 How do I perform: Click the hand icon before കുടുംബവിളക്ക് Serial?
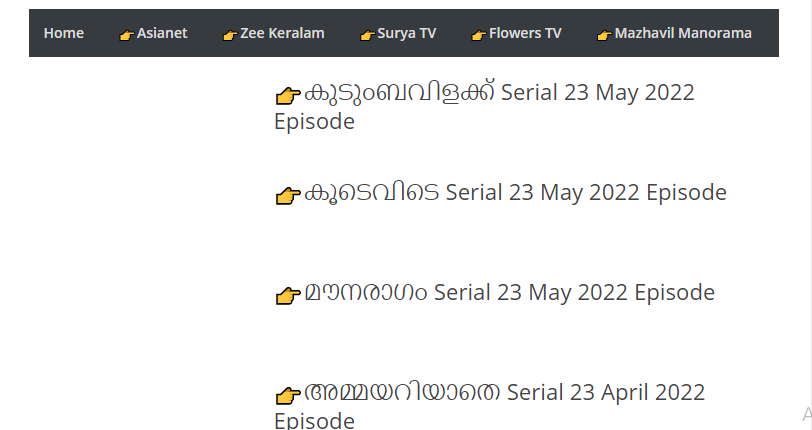288,95
